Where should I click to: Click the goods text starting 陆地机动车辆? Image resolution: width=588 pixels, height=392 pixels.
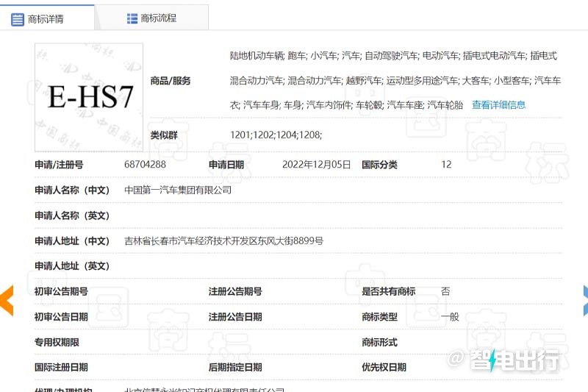[x=395, y=80]
